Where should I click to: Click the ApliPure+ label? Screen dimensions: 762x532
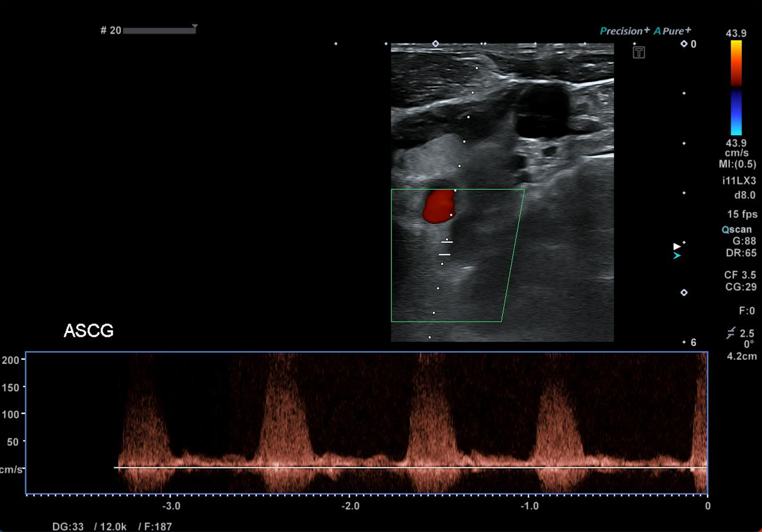[672, 31]
